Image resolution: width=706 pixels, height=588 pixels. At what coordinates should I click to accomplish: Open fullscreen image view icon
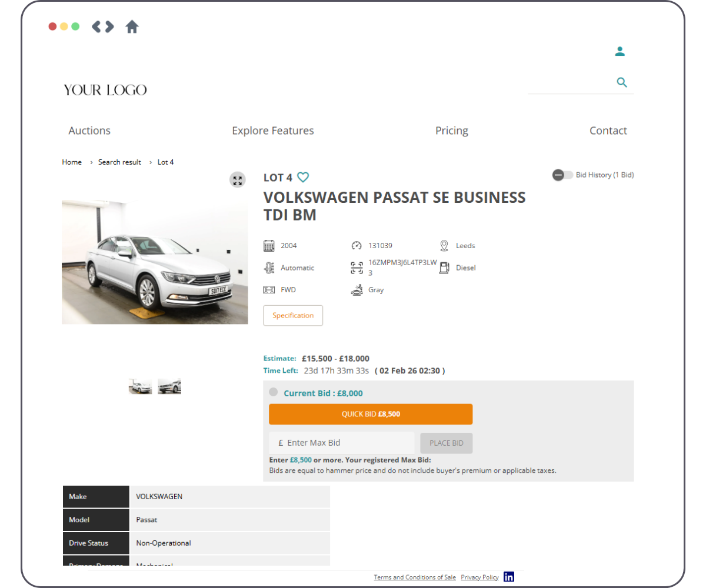coord(237,180)
